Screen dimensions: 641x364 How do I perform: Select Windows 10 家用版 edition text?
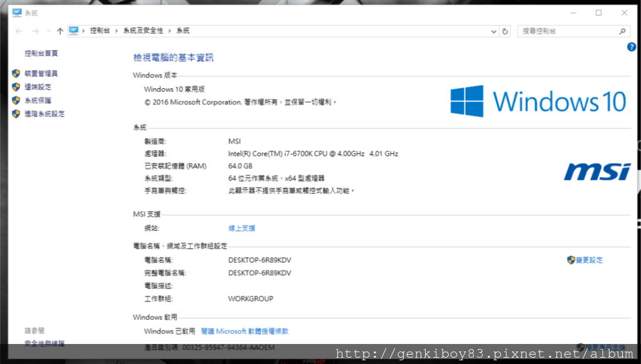pos(175,89)
